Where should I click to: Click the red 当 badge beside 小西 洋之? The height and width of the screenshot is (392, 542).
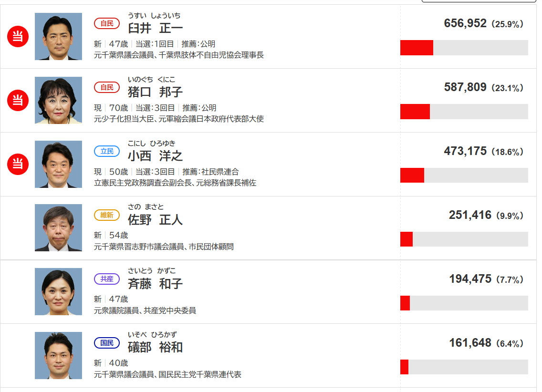coord(18,164)
